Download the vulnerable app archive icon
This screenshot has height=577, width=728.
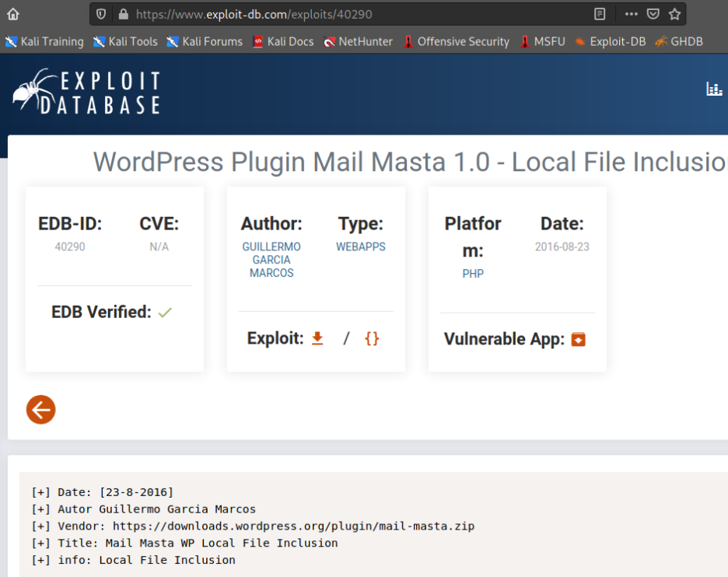tap(578, 339)
